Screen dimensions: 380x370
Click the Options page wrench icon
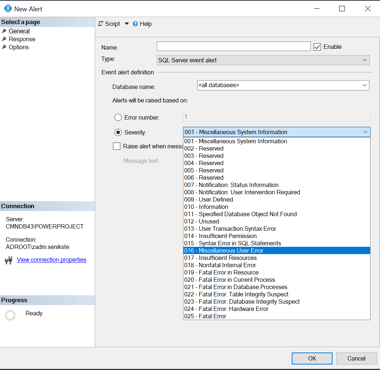point(4,47)
